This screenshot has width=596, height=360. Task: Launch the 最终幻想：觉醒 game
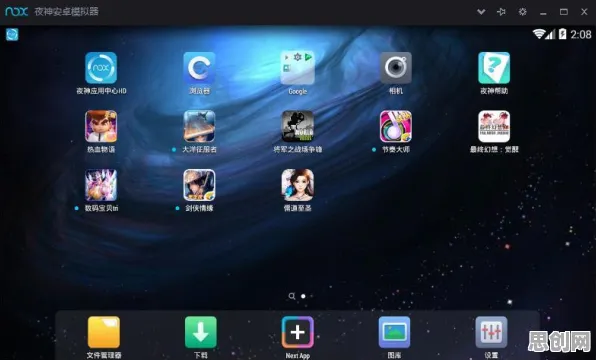[x=494, y=126]
